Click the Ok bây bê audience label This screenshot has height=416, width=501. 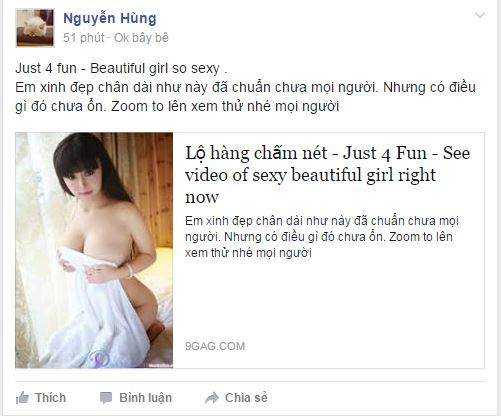(141, 38)
